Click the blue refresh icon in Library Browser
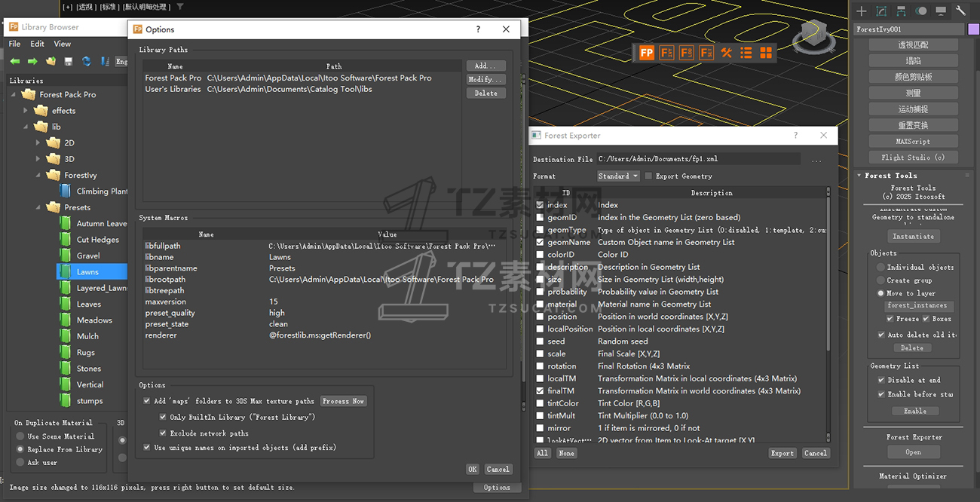The image size is (980, 502). click(x=87, y=61)
